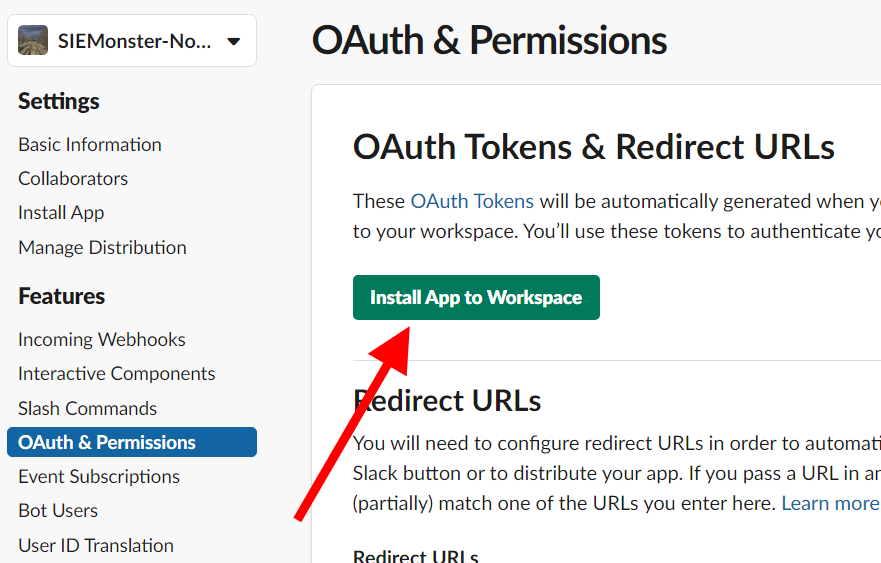The height and width of the screenshot is (563, 881).
Task: Click Install App to Workspace button
Action: [x=476, y=298]
